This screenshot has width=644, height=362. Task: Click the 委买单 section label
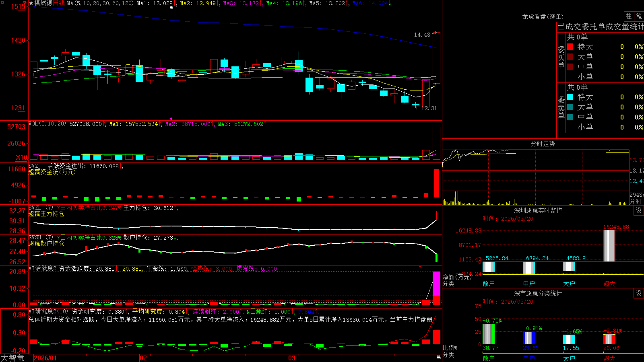(561, 57)
